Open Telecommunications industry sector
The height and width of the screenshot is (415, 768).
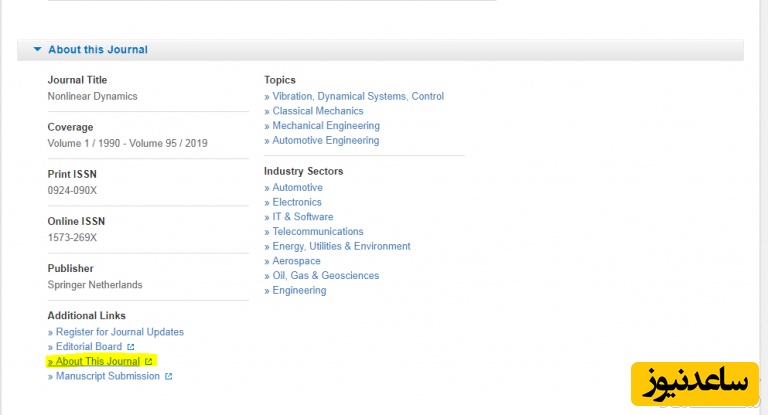317,232
